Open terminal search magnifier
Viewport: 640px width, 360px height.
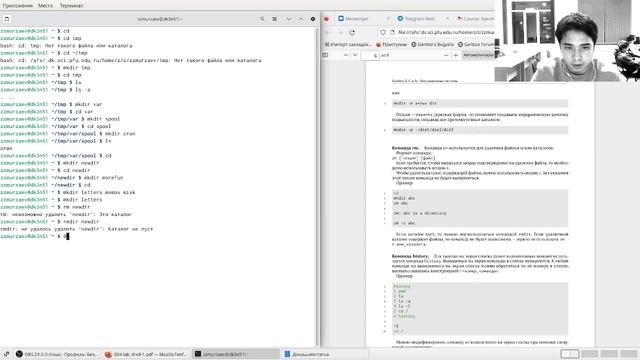262,19
